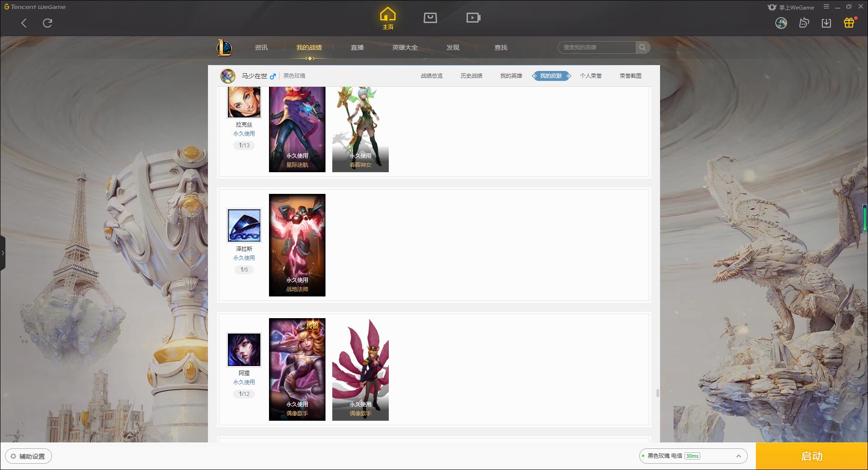Refresh the page with reload icon
This screenshot has height=470, width=868.
pos(47,23)
